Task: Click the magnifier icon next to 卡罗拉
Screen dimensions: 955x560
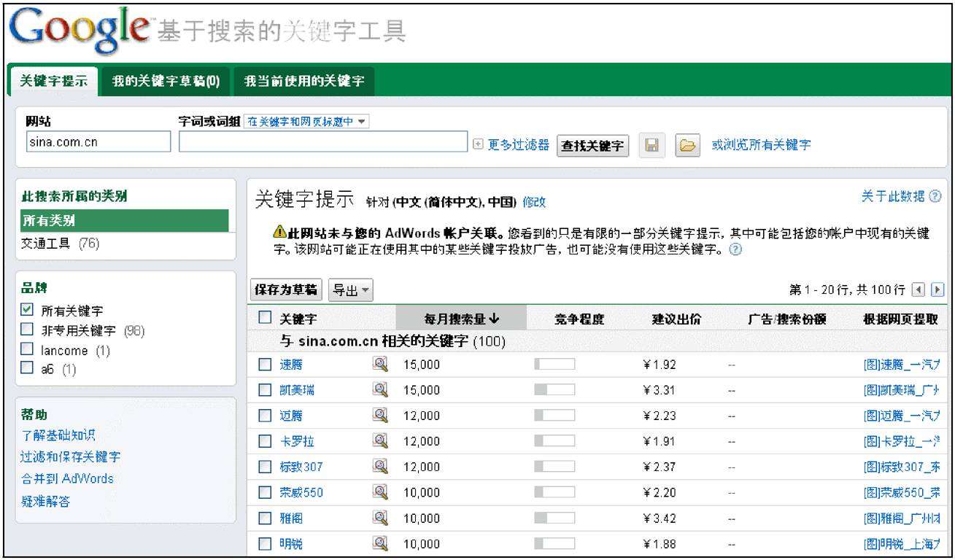Action: (380, 441)
